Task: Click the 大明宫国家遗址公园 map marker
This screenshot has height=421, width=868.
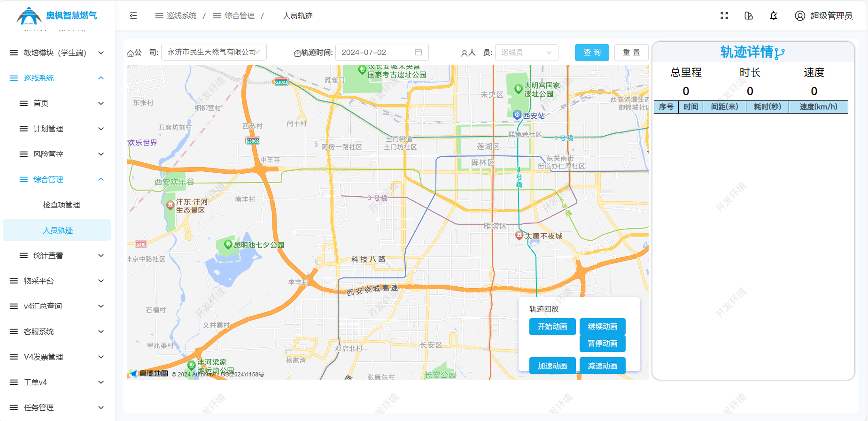Action: 519,88
